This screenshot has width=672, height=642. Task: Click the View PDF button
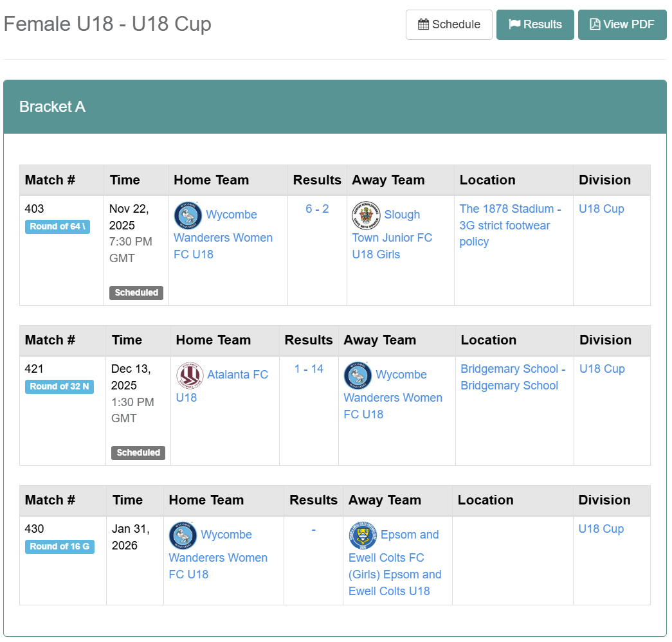622,24
